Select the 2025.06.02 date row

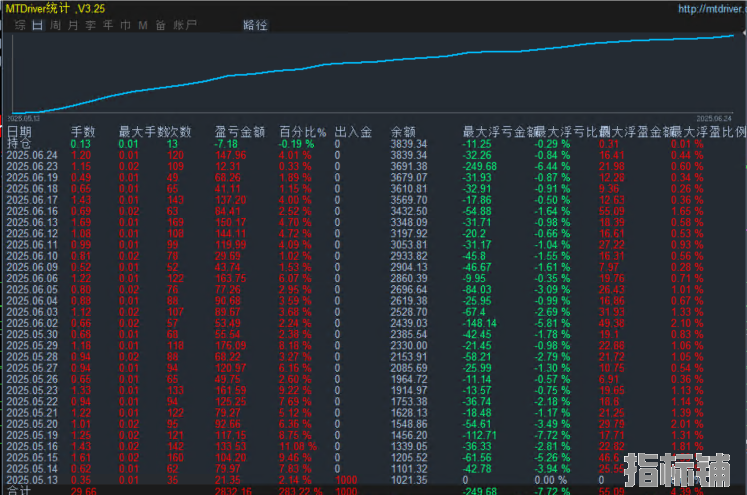[x=32, y=323]
